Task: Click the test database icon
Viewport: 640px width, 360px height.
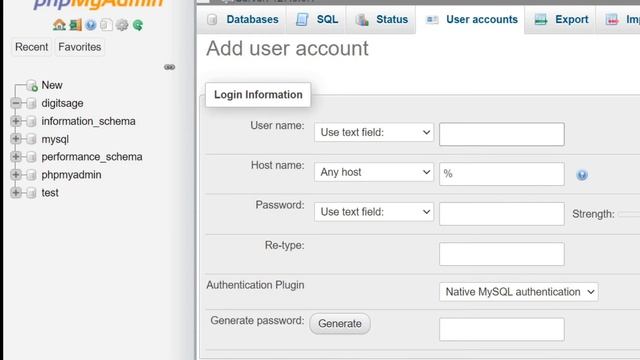Action: (31, 193)
